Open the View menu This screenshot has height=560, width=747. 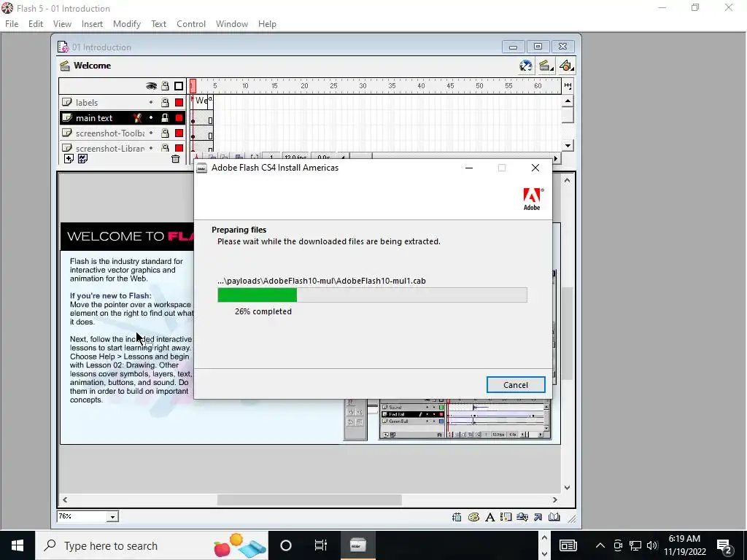[62, 24]
